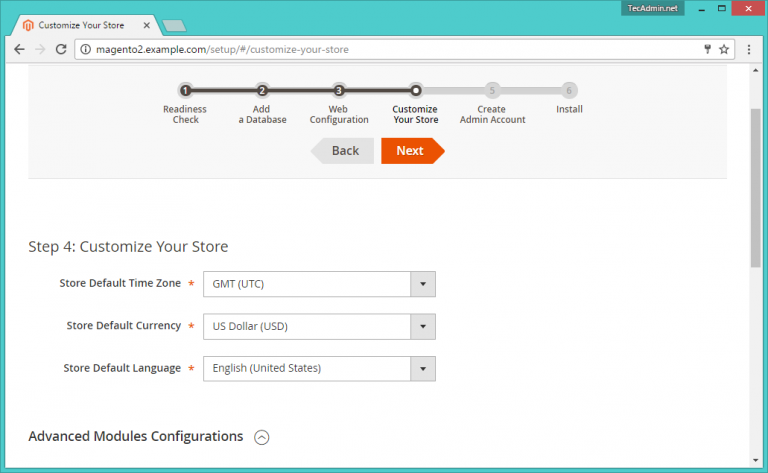Jump to step 2 Add a Database
Screen dimensions: 768x473
tap(262, 90)
